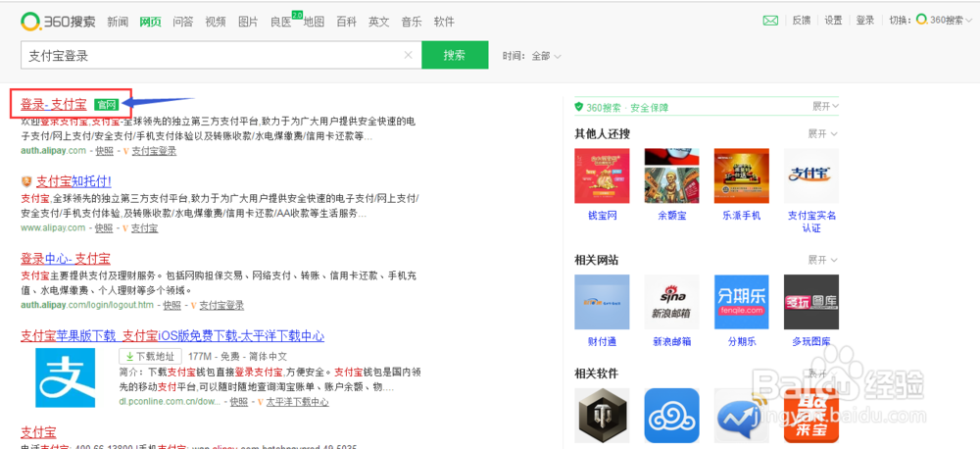980x449 pixels.
Task: Click 支付宝 source link beside www.alipay.com
Action: (144, 228)
